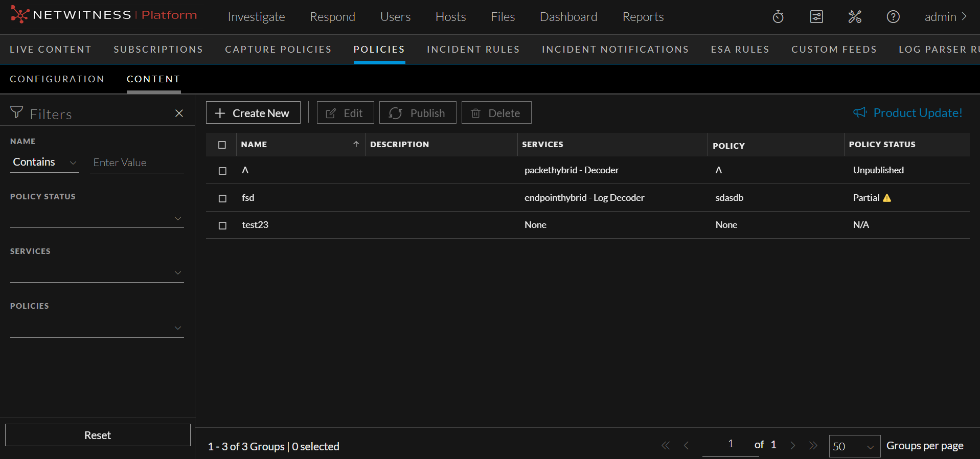This screenshot has width=980, height=459.
Task: Sort by Name column arrow
Action: pos(356,145)
